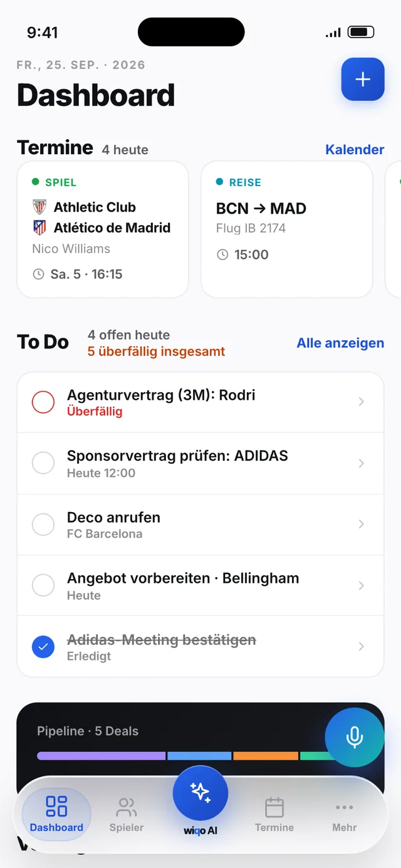This screenshot has height=868, width=401.
Task: Select the Dashboard grid icon
Action: (x=56, y=806)
